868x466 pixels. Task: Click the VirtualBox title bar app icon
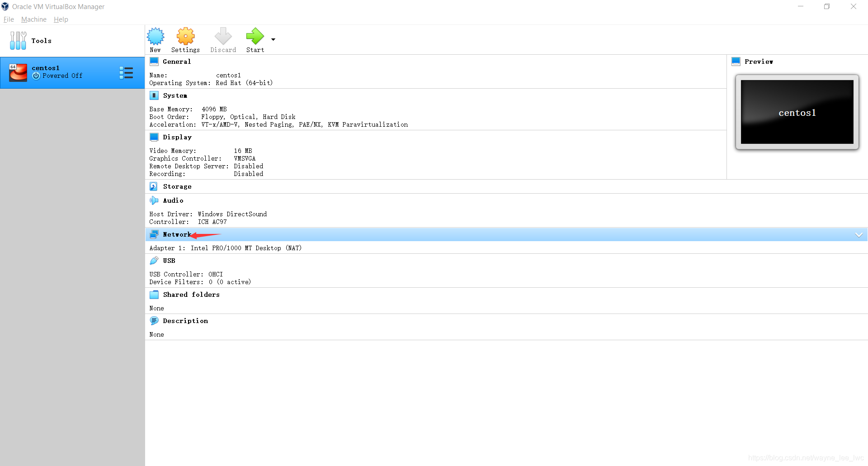pos(5,6)
